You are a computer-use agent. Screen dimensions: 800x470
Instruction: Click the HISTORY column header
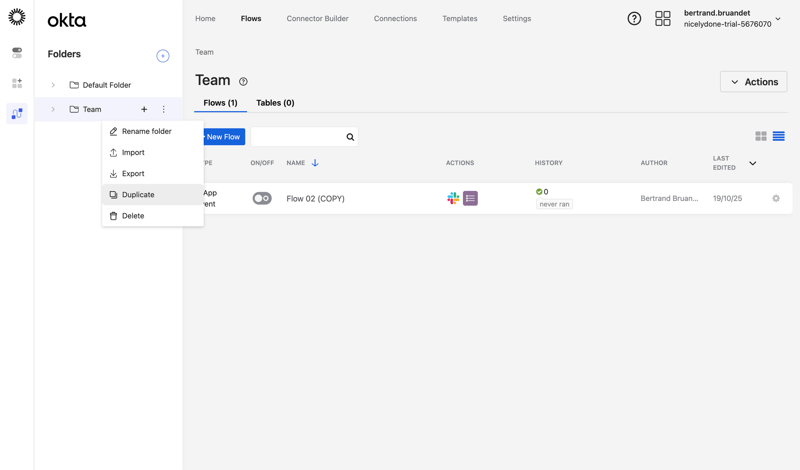[x=548, y=163]
